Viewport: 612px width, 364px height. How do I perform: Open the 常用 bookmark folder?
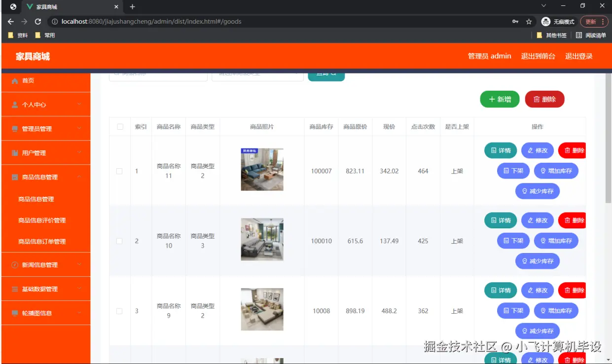pyautogui.click(x=45, y=36)
